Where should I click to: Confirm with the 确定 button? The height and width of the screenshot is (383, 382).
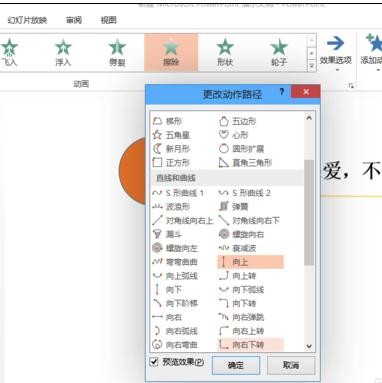236,365
